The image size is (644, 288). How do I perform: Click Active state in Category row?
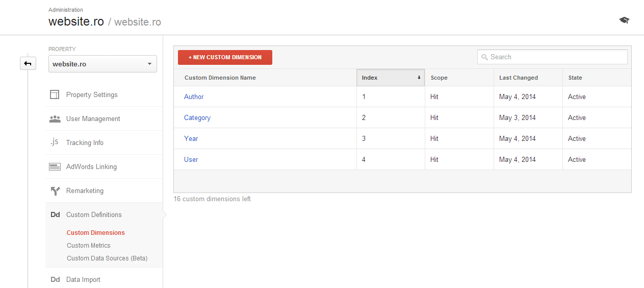coord(577,117)
